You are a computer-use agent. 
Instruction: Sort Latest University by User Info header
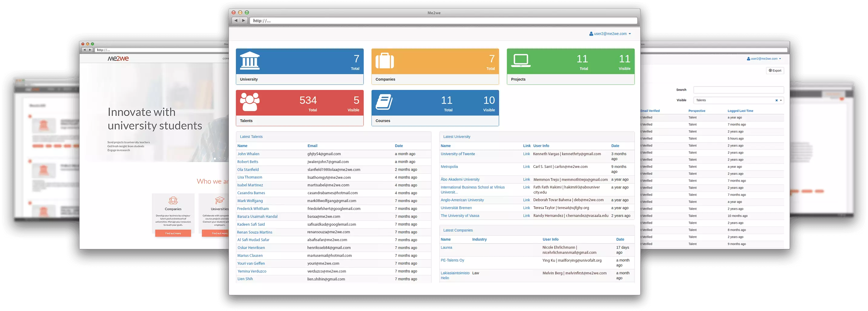[541, 146]
